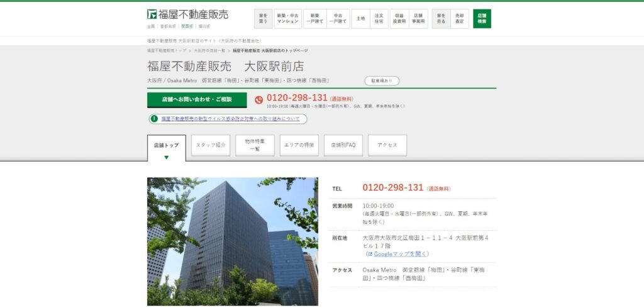Viewport: 644px width, 308px height.
Task: Select 首都圏版 region link
Action: 168,26
